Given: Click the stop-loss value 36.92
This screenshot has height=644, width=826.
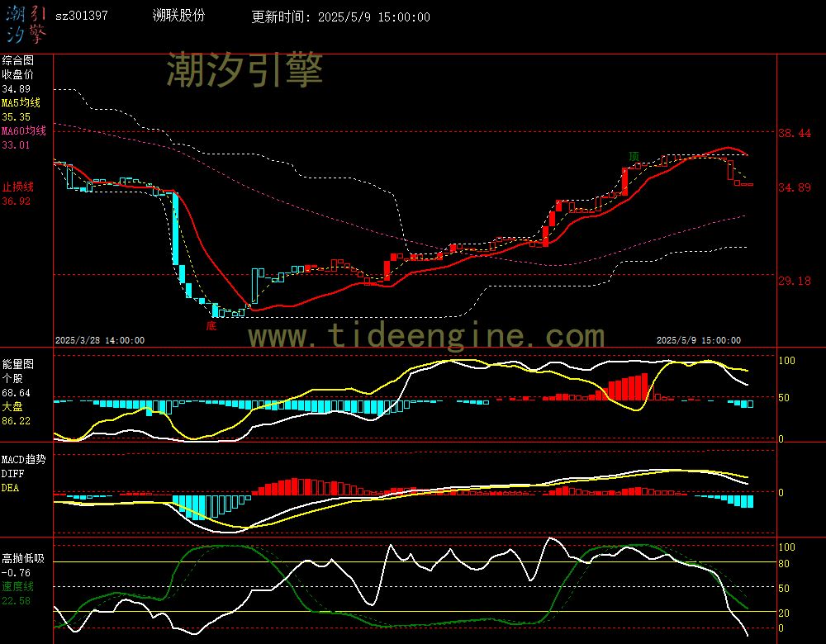Looking at the screenshot, I should (x=17, y=201).
